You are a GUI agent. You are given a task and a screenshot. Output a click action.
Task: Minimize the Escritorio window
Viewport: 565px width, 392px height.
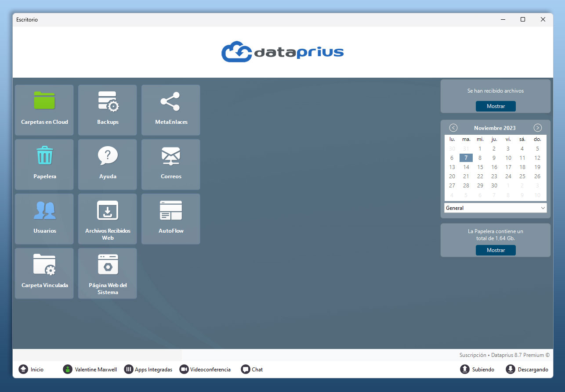point(503,19)
